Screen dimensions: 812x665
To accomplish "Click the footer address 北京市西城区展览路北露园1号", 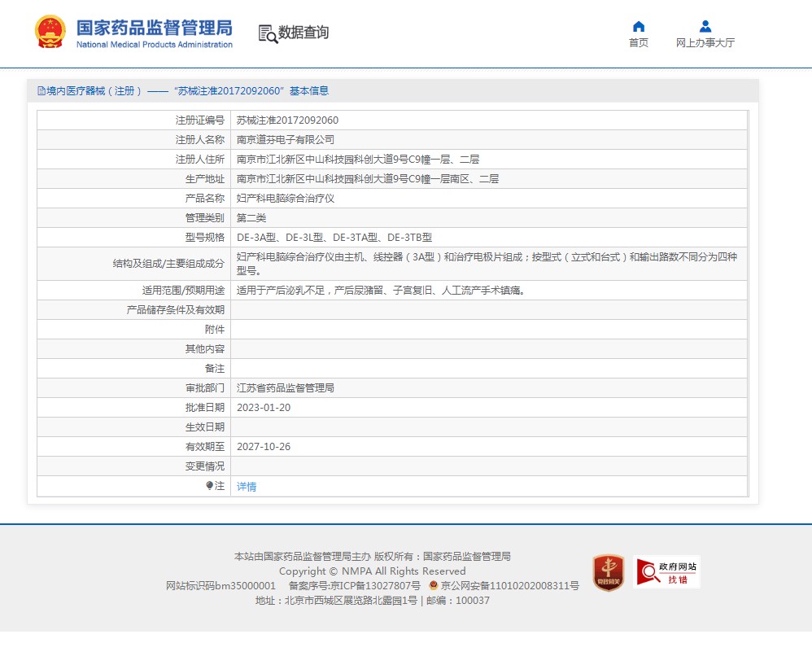I will [x=351, y=601].
